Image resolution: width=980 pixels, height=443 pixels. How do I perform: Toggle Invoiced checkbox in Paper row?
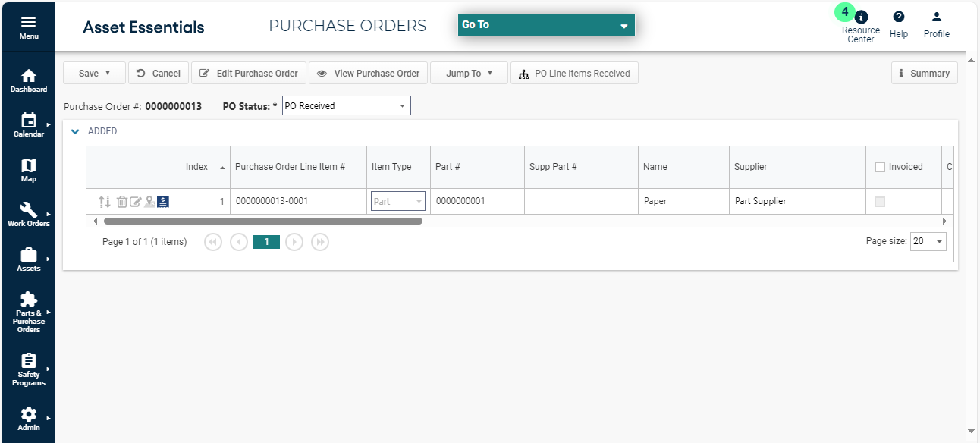coord(880,202)
